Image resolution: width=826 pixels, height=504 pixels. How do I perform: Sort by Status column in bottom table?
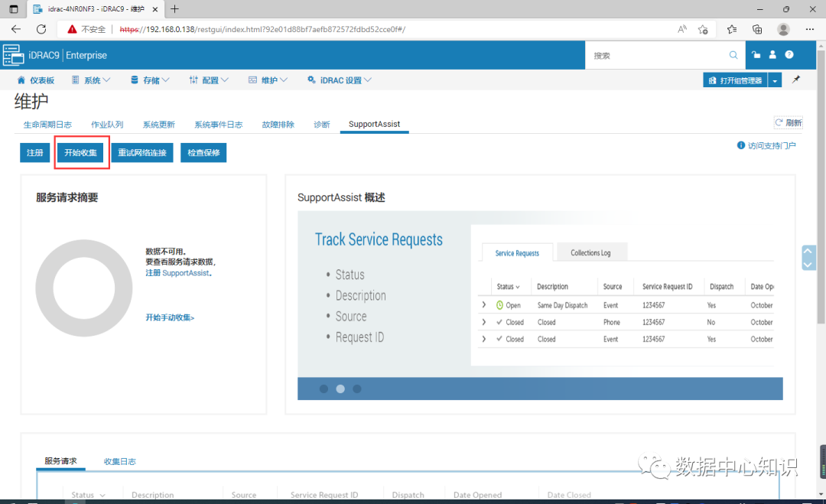[x=88, y=495]
